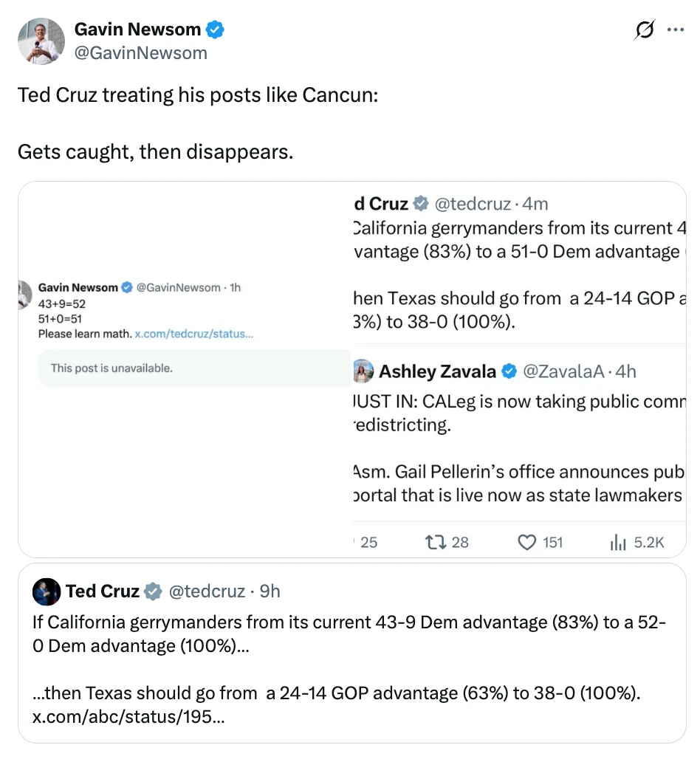Click Ted Cruz's verified badge
Viewport: 700px width, 762px height.
[153, 591]
